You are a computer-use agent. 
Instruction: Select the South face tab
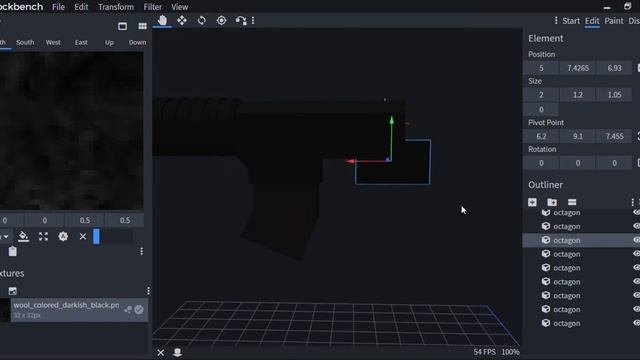tap(25, 42)
